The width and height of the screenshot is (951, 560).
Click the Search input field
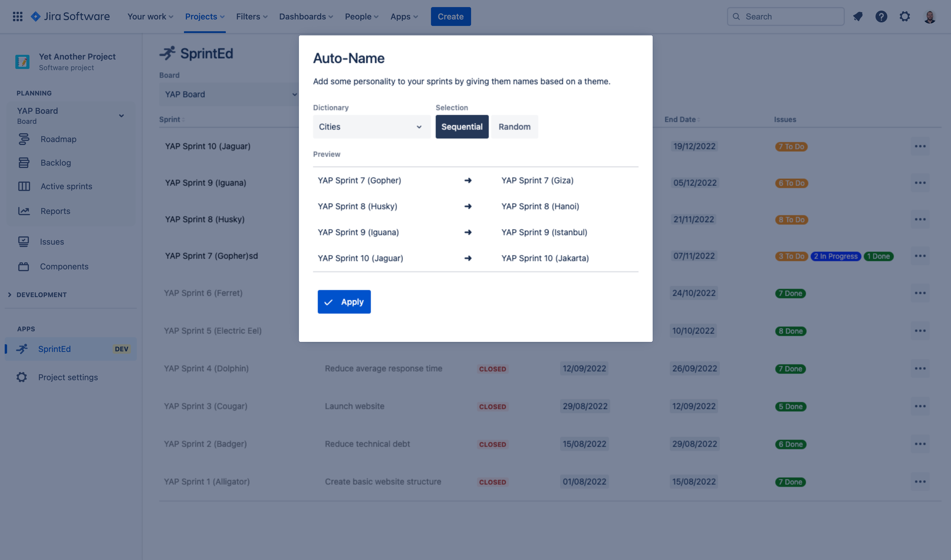786,17
